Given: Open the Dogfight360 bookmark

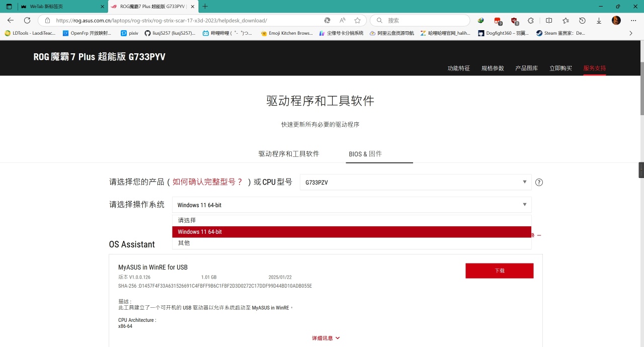Looking at the screenshot, I should click(x=503, y=33).
